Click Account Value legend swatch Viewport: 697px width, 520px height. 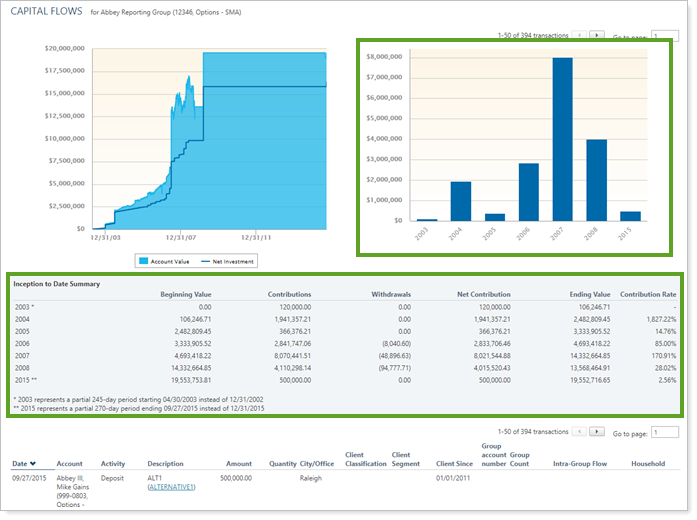pos(143,261)
